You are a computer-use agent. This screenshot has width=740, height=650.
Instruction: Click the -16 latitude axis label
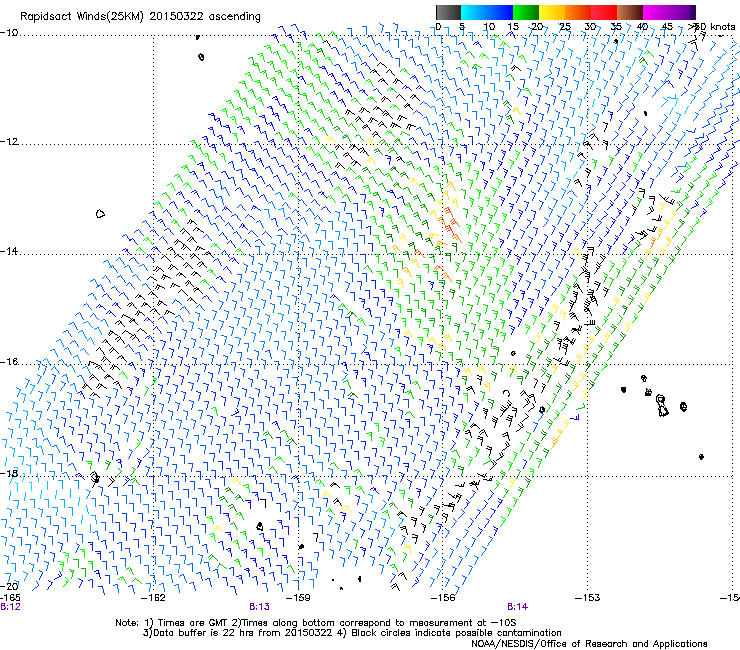[9, 362]
